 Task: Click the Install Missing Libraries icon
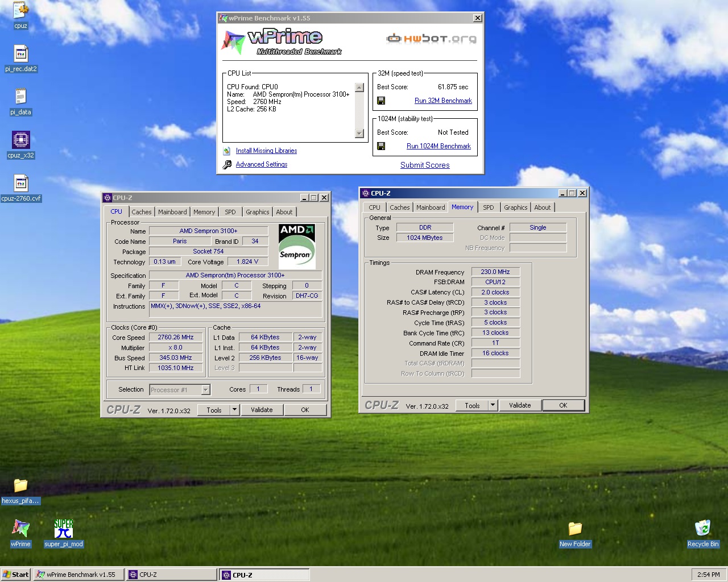coord(226,151)
